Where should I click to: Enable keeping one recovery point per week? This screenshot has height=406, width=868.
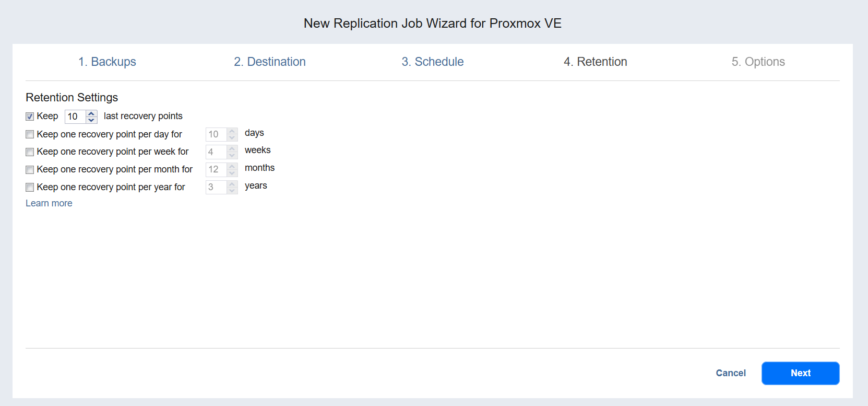click(x=30, y=152)
